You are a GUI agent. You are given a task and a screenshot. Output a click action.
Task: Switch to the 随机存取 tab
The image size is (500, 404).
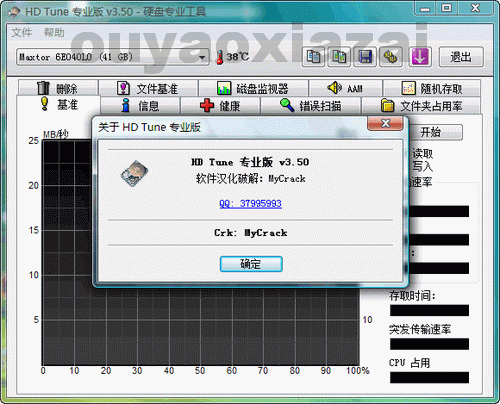point(432,88)
